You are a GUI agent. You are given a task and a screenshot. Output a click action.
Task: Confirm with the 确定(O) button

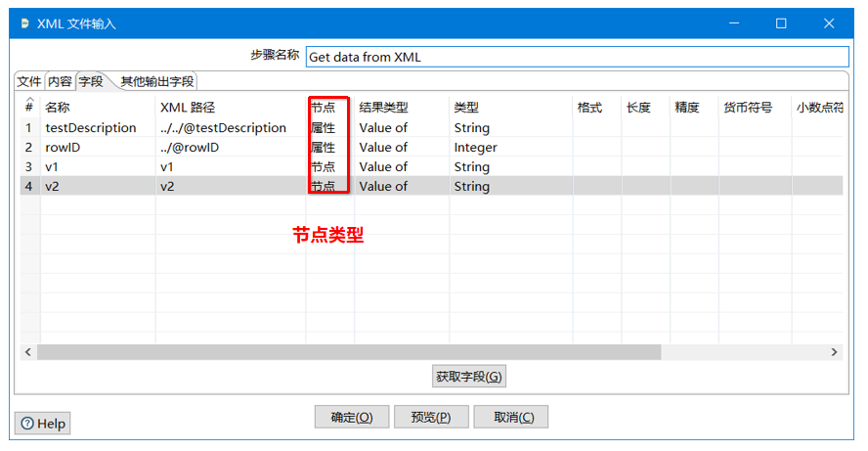[x=352, y=417]
